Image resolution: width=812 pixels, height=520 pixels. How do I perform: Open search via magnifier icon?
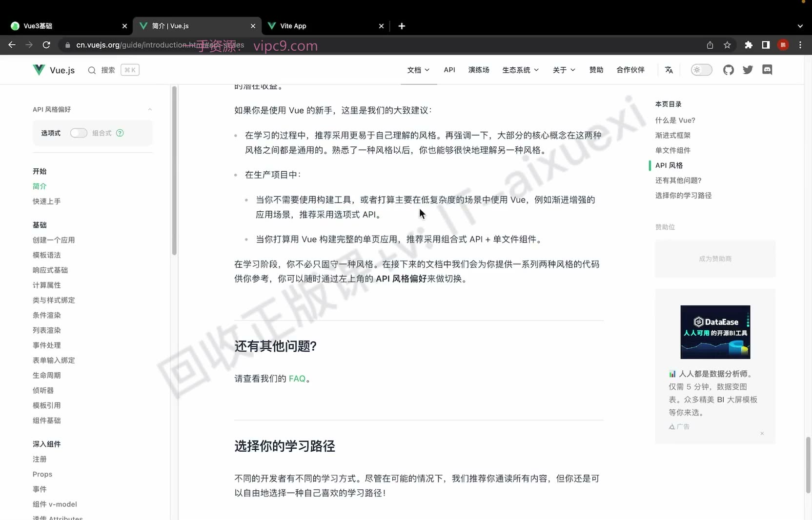(x=92, y=70)
